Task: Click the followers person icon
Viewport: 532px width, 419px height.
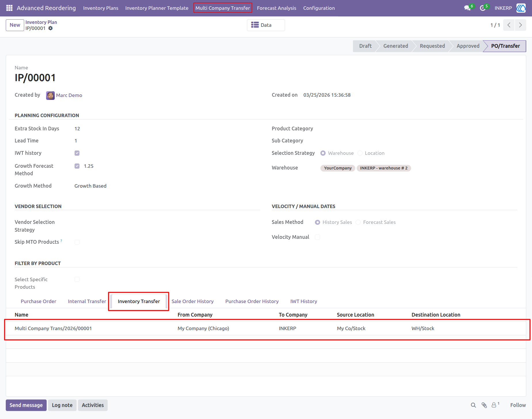Action: coord(494,405)
